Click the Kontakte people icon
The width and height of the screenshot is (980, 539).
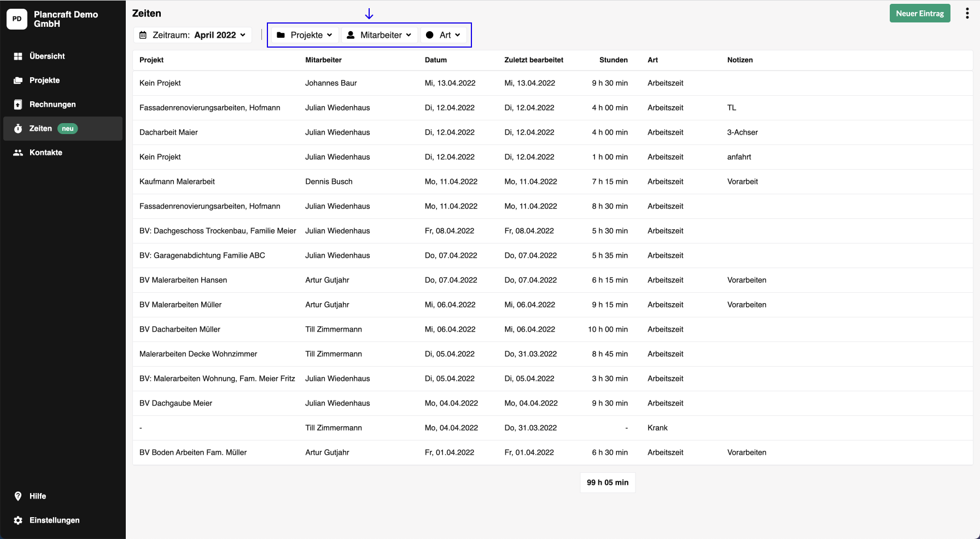[18, 153]
